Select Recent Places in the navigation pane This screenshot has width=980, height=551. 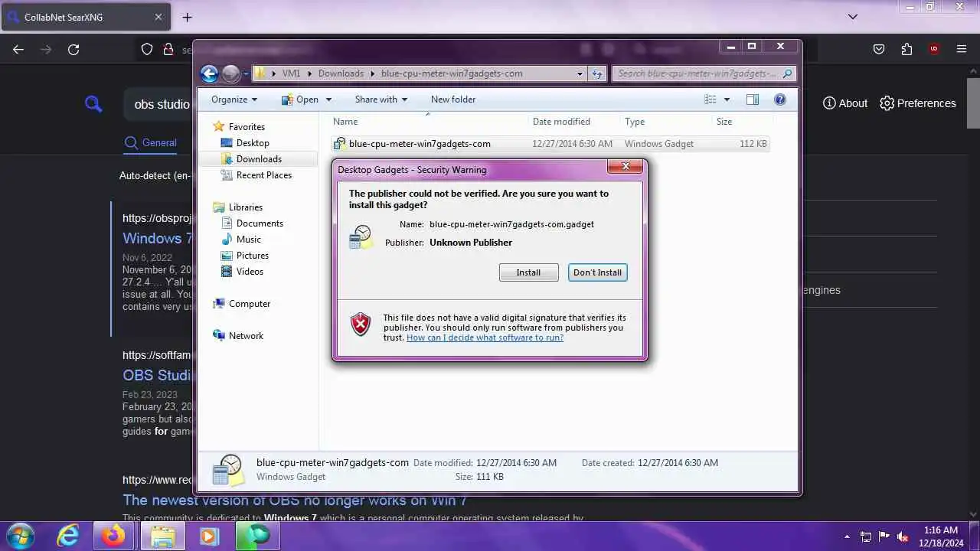point(264,175)
